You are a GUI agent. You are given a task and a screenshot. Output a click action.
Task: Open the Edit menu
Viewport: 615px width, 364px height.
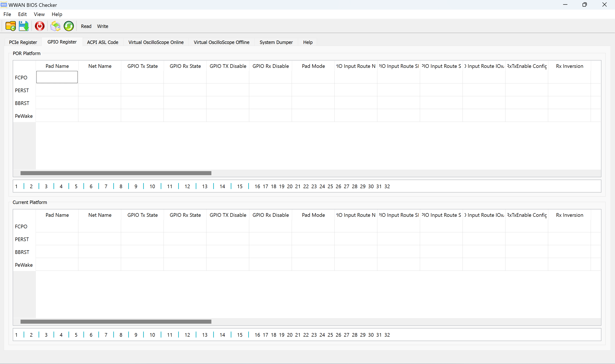click(x=22, y=14)
